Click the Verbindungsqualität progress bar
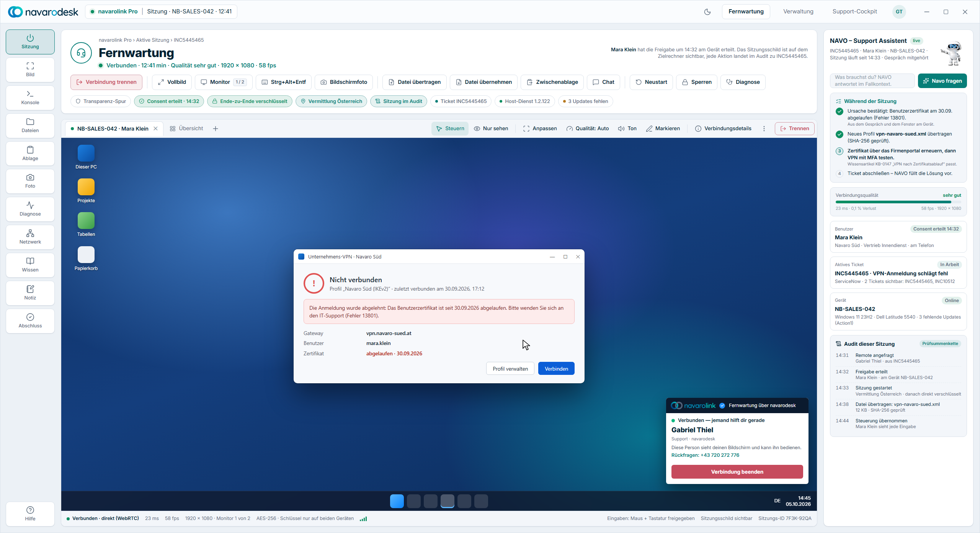 click(x=898, y=202)
